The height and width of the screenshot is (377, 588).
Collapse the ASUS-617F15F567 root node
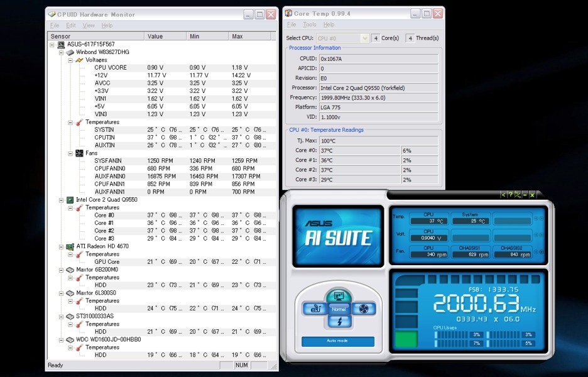coord(52,45)
